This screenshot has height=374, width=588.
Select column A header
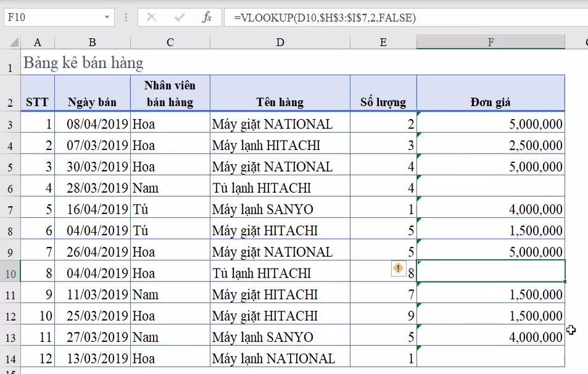click(x=37, y=43)
